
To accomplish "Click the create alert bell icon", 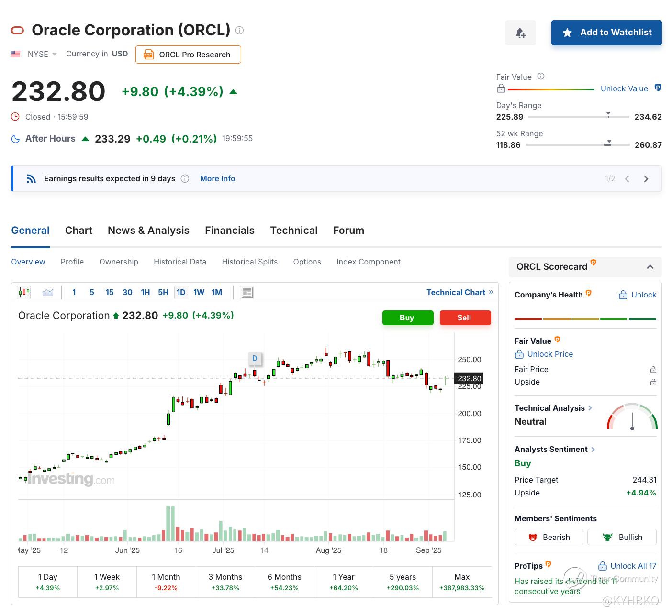I will point(520,33).
